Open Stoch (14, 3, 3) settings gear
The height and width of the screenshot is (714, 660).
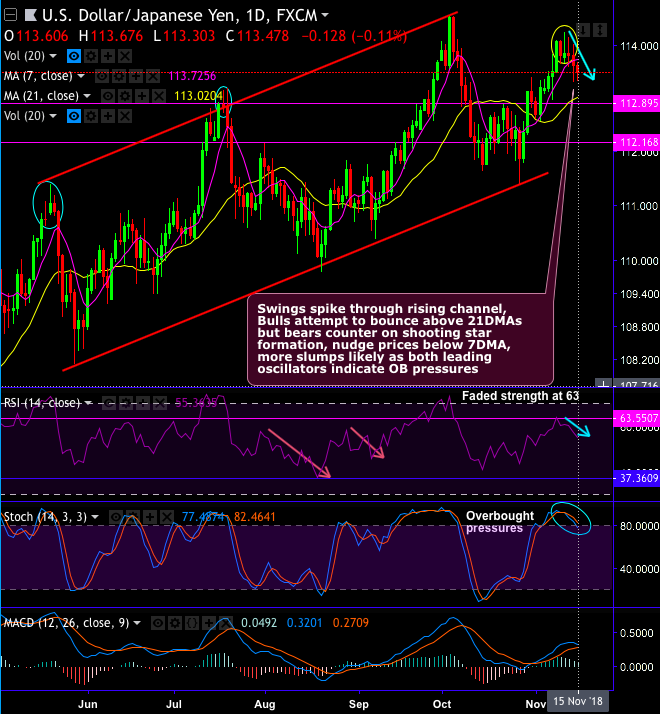133,517
